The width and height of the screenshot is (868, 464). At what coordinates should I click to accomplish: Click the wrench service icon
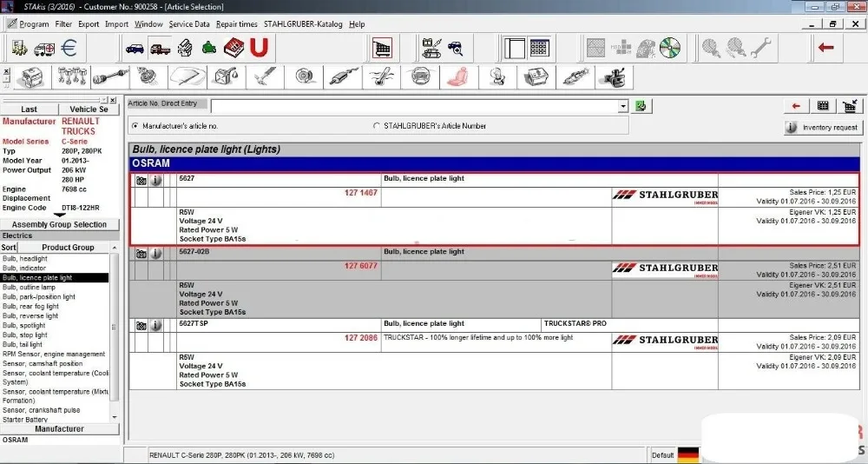(x=760, y=49)
